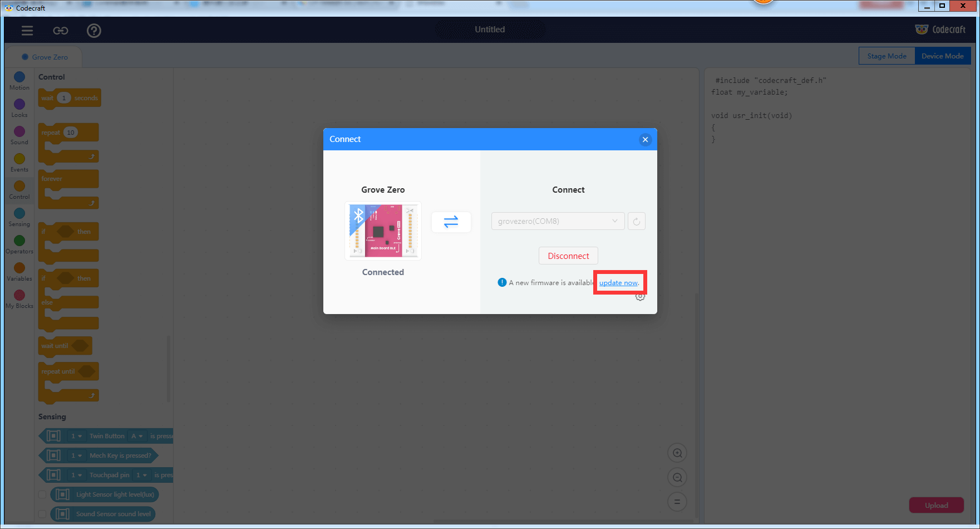The height and width of the screenshot is (529, 980).
Task: Click the block palette vertical scrollbar
Action: tap(169, 368)
